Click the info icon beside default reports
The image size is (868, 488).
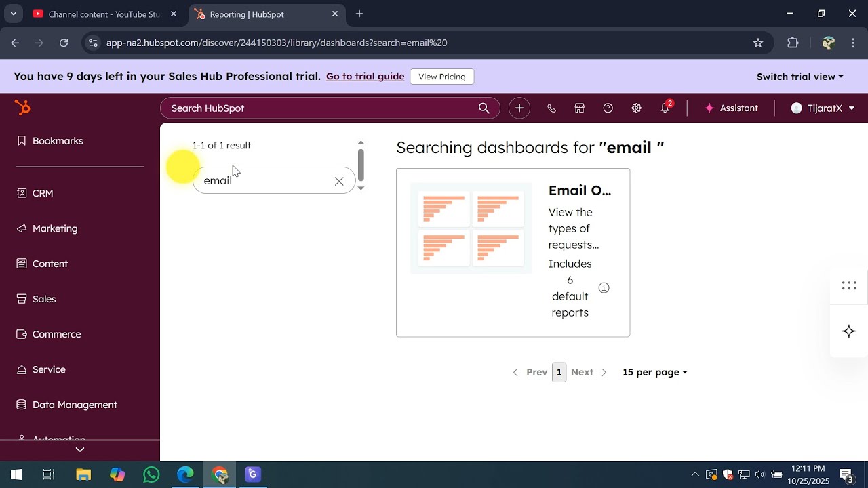[x=604, y=288]
